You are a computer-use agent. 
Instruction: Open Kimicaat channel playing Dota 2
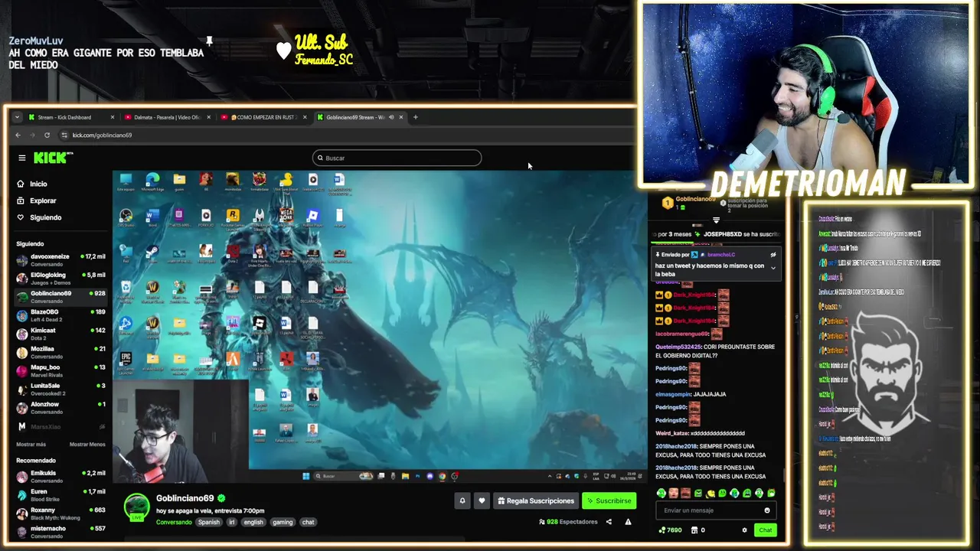[61, 334]
